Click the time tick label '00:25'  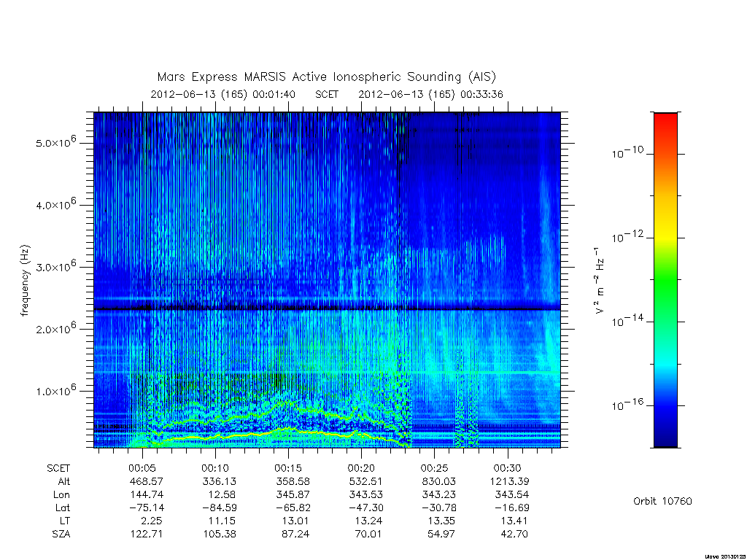coord(435,469)
